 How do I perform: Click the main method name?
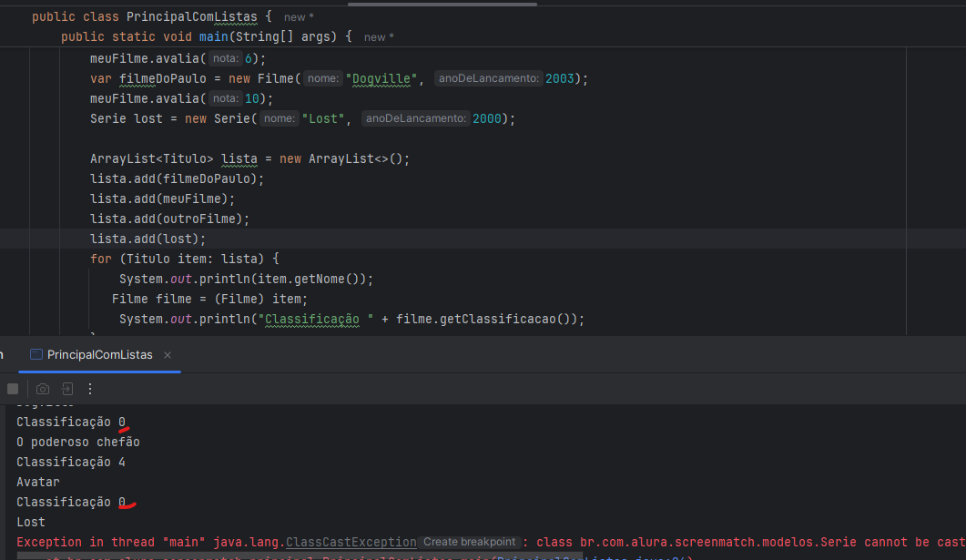(213, 37)
